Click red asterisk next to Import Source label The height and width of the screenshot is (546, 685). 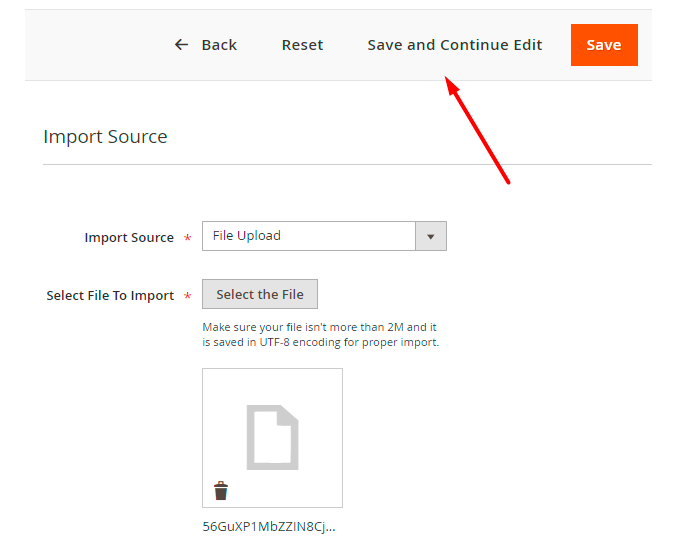tap(187, 239)
